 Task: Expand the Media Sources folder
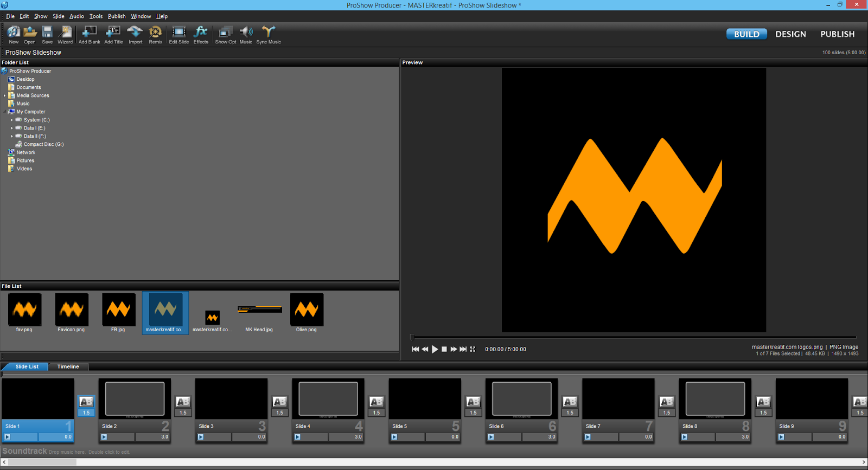pos(4,95)
